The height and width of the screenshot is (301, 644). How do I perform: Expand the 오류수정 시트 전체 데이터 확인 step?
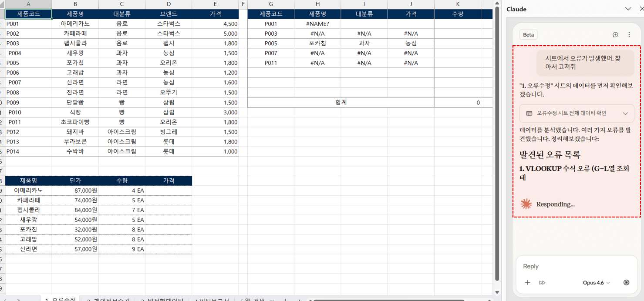pyautogui.click(x=577, y=114)
